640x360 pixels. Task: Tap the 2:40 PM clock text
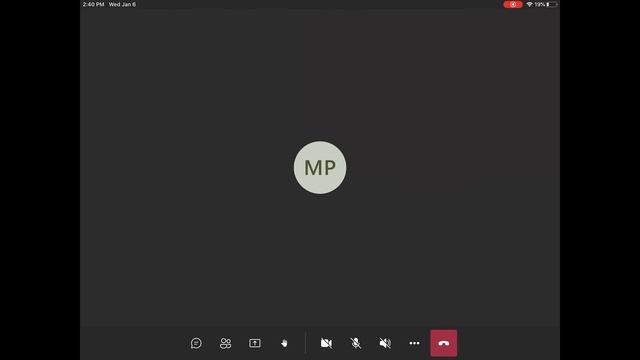click(x=93, y=4)
